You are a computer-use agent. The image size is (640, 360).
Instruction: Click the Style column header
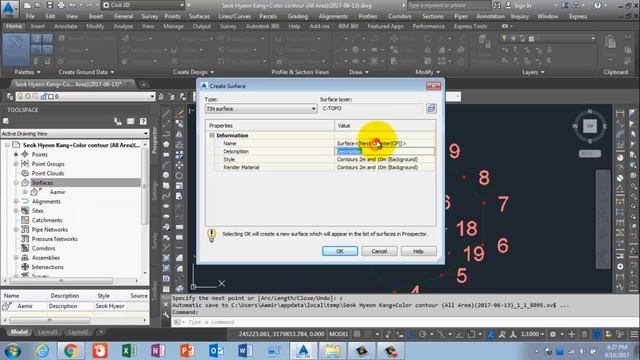(103, 296)
